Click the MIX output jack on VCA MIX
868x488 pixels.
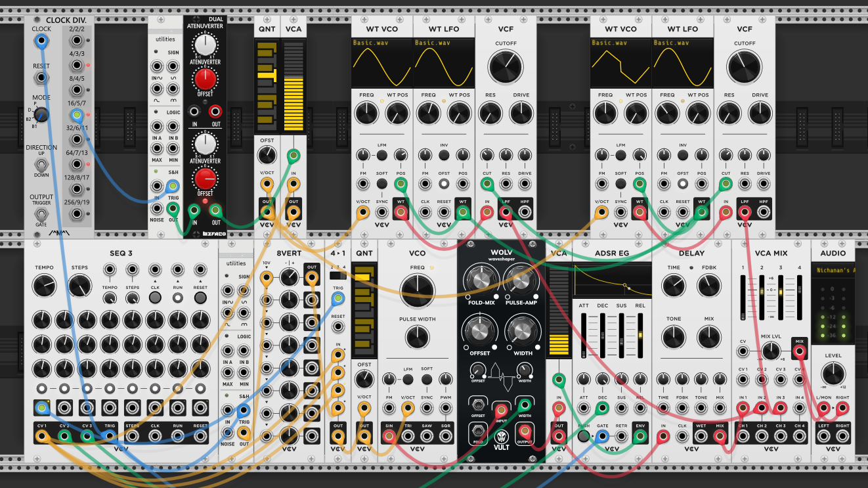coord(800,351)
